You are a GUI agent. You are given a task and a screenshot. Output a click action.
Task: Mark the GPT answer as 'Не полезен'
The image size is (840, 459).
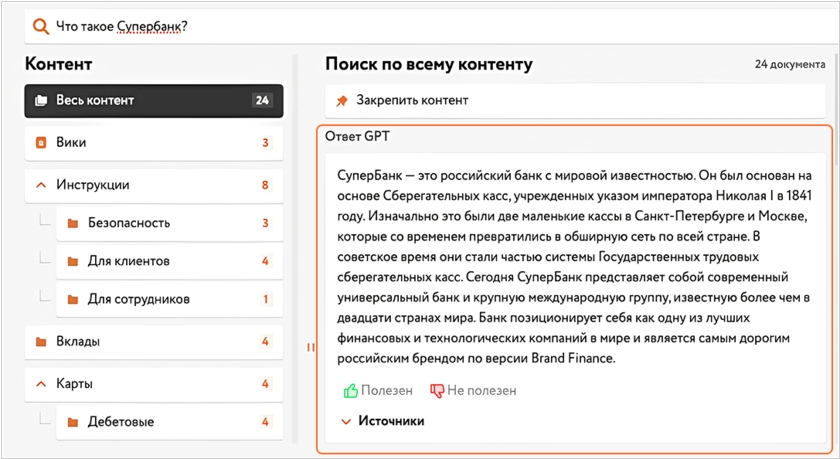pos(474,391)
